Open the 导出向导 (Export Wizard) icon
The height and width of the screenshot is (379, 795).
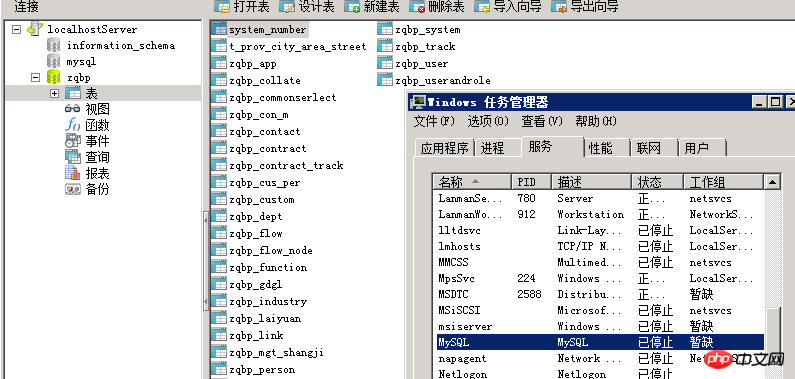tap(559, 7)
